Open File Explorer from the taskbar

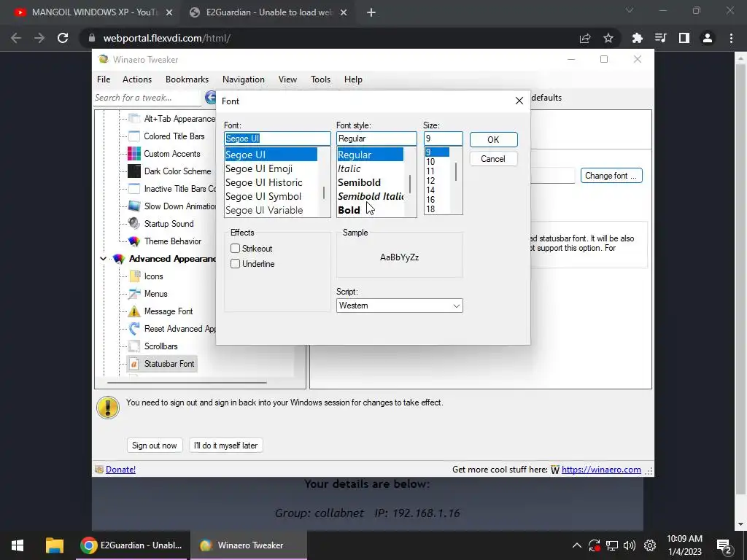point(54,545)
